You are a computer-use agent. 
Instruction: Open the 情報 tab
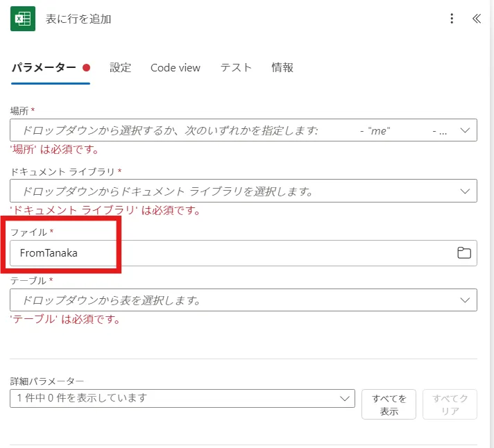[282, 67]
